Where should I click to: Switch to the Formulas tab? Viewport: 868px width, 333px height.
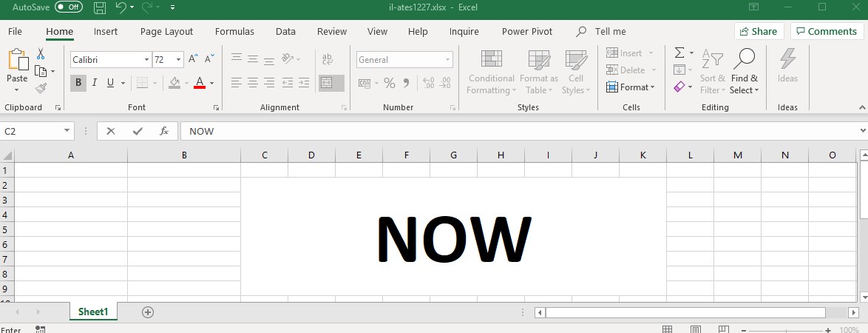(234, 32)
